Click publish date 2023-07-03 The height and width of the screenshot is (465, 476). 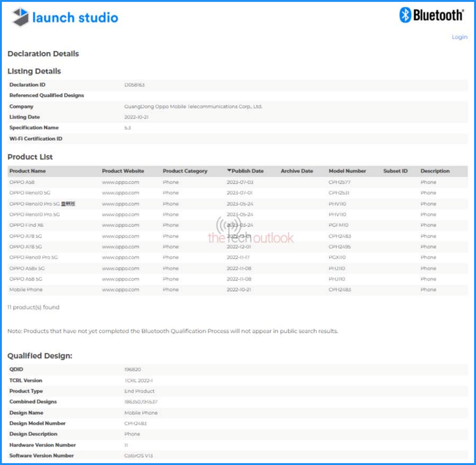[240, 182]
